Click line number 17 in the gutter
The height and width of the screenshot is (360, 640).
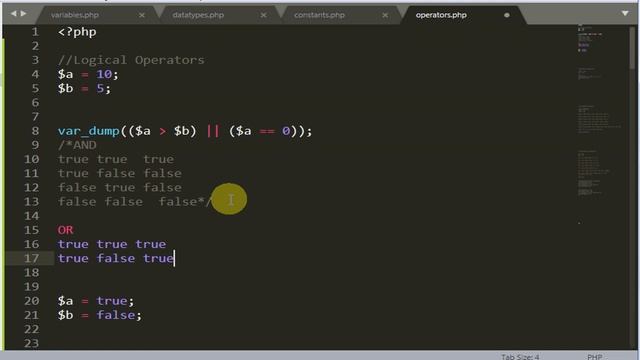(31, 258)
